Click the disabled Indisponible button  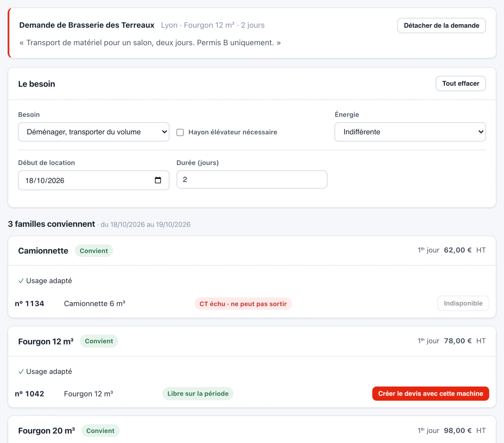(x=463, y=303)
